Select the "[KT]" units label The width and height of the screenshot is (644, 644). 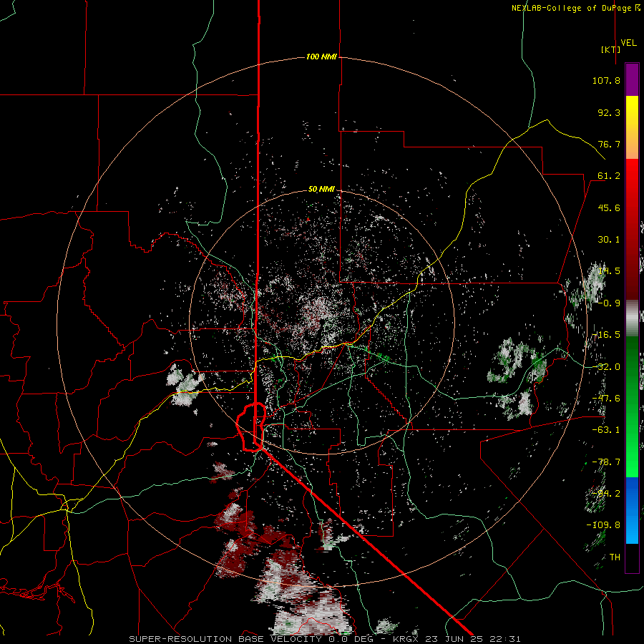point(611,49)
